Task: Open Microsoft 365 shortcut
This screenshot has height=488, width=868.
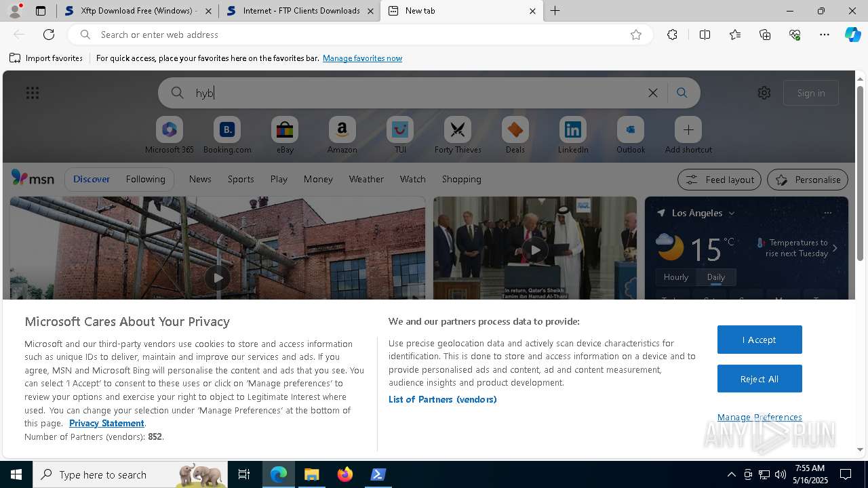Action: 170,135
